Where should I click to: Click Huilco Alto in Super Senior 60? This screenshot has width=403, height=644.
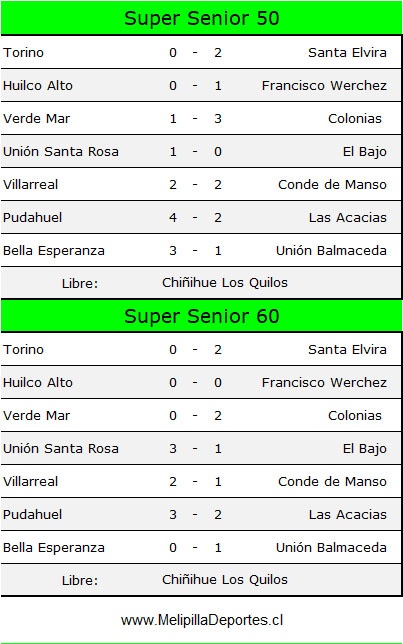[38, 382]
